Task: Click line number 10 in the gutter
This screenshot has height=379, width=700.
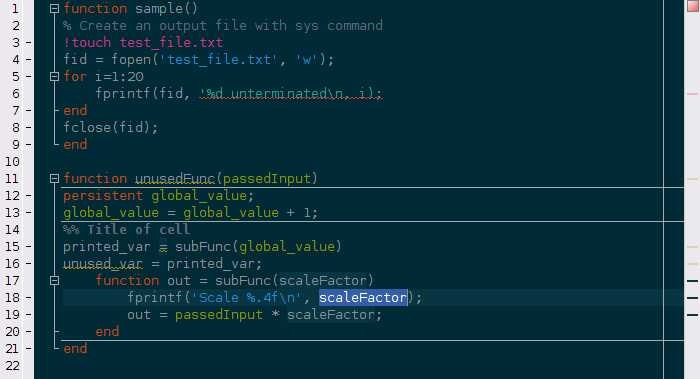Action: coord(12,162)
